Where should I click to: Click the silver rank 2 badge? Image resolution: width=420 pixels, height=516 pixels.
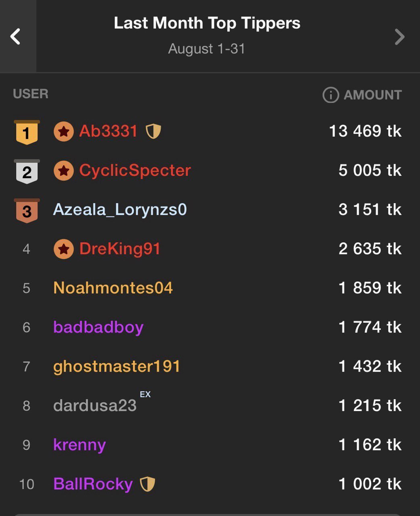(27, 171)
